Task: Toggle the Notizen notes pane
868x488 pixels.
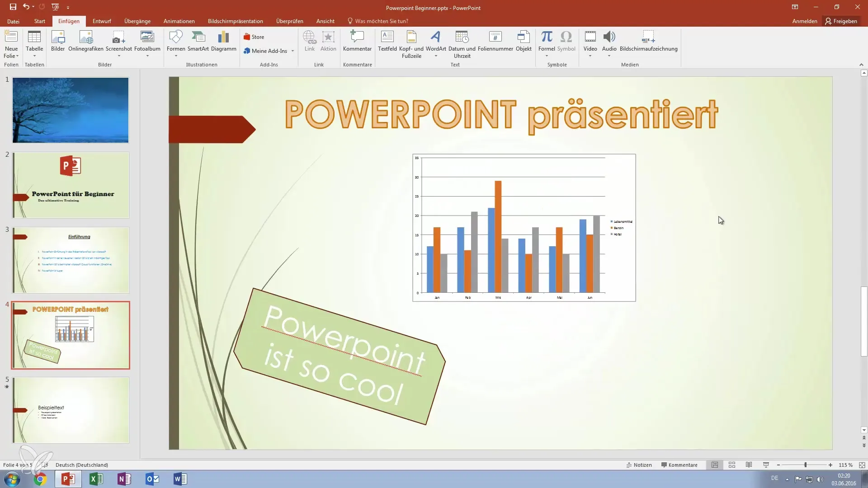Action: pyautogui.click(x=639, y=465)
